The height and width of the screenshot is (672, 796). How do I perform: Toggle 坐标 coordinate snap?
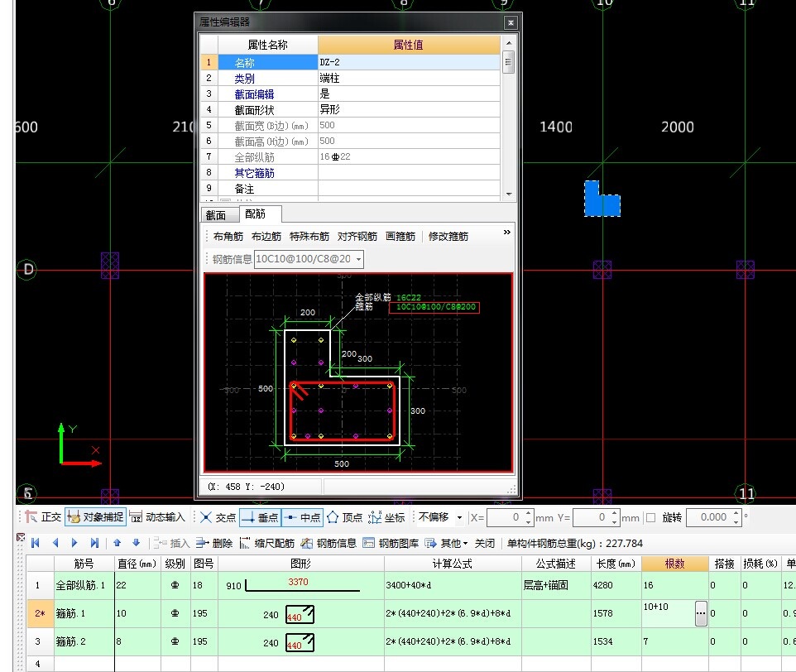(x=387, y=517)
